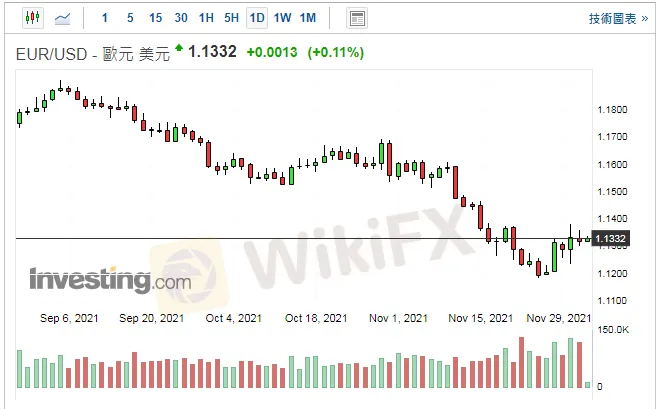Click the +0.0013 price change value
Screen dimensions: 659x409
coord(272,52)
